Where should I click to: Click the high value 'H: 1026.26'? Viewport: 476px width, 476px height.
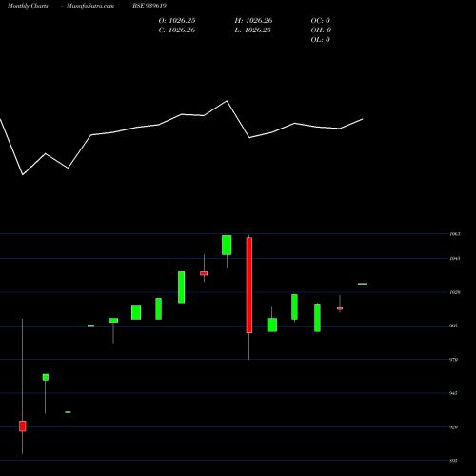253,21
